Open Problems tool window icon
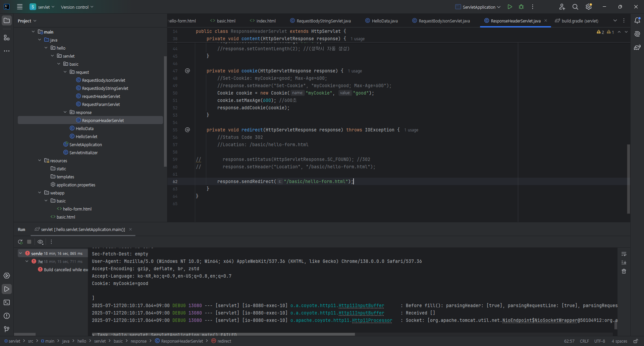 pyautogui.click(x=7, y=316)
